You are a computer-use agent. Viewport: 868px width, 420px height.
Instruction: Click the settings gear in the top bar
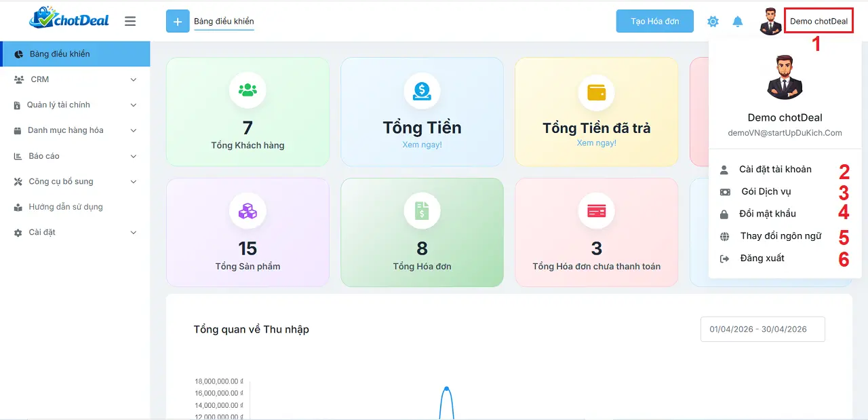713,21
